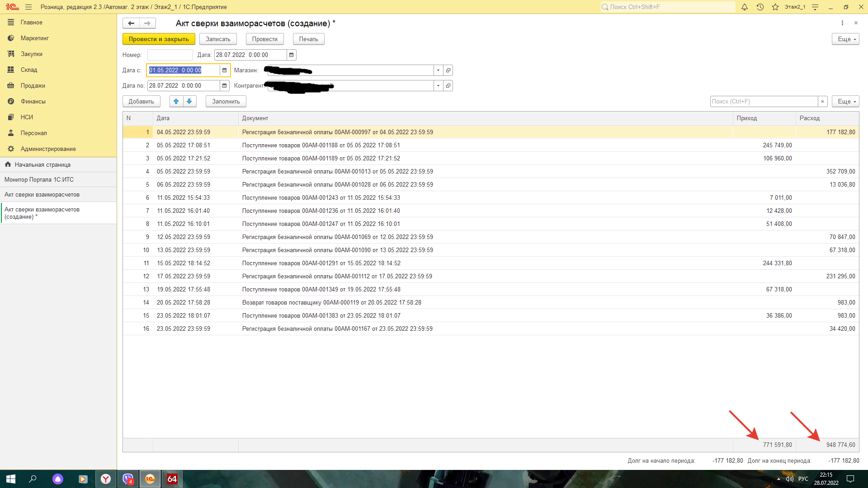Open НСИ section
The height and width of the screenshot is (488, 868).
tap(58, 117)
